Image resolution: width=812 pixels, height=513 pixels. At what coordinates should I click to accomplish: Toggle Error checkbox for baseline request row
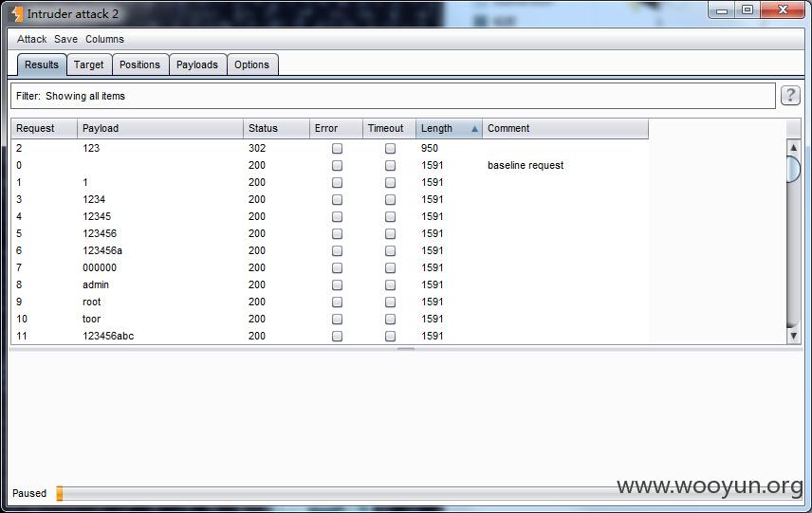pos(337,166)
